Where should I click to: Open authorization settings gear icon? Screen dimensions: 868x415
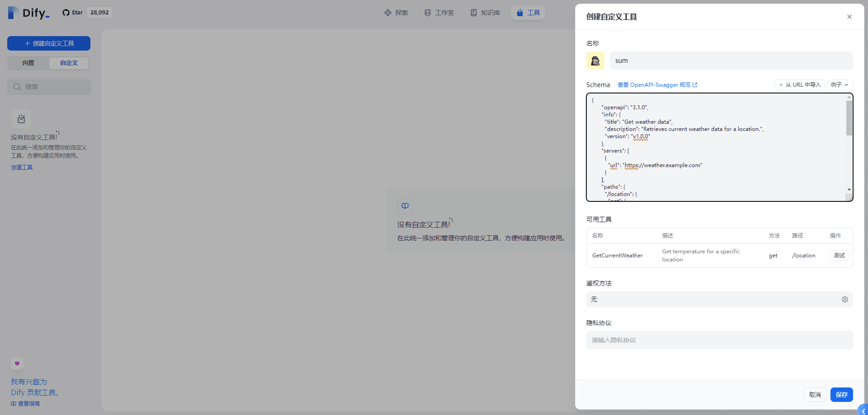[845, 299]
